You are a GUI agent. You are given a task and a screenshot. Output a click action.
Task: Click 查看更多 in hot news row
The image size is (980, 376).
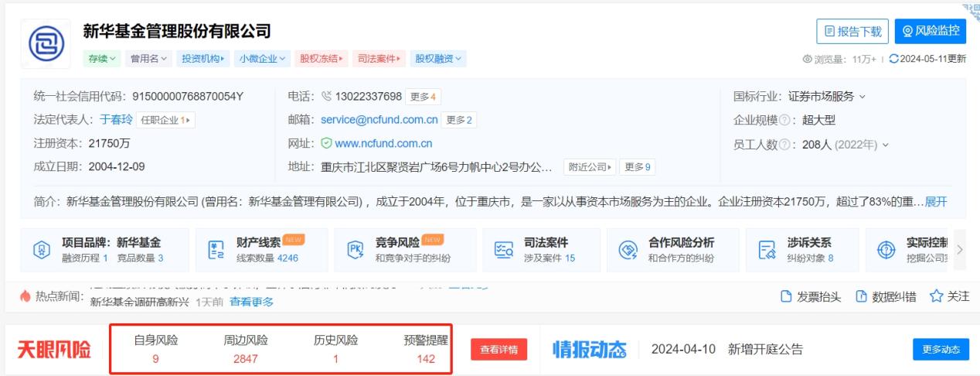coord(251,302)
